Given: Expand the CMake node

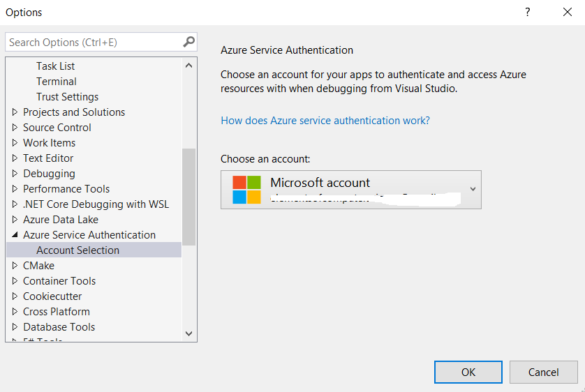Looking at the screenshot, I should [x=15, y=265].
